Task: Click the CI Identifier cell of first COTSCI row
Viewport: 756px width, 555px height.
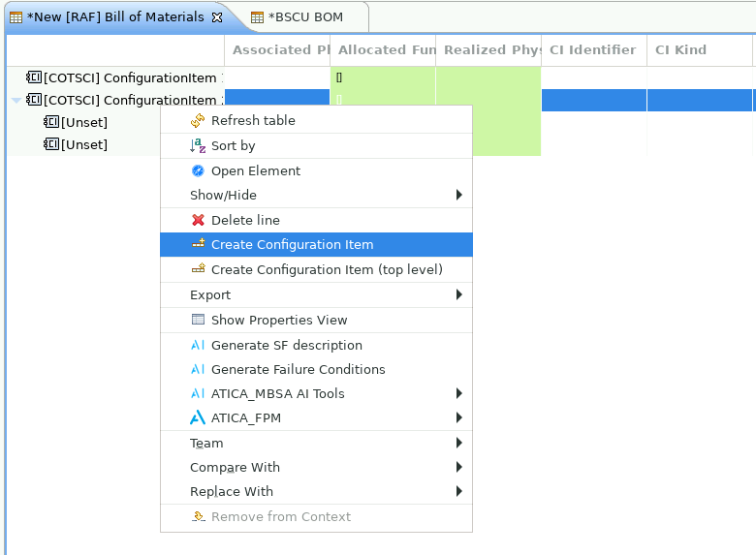Action: 594,77
